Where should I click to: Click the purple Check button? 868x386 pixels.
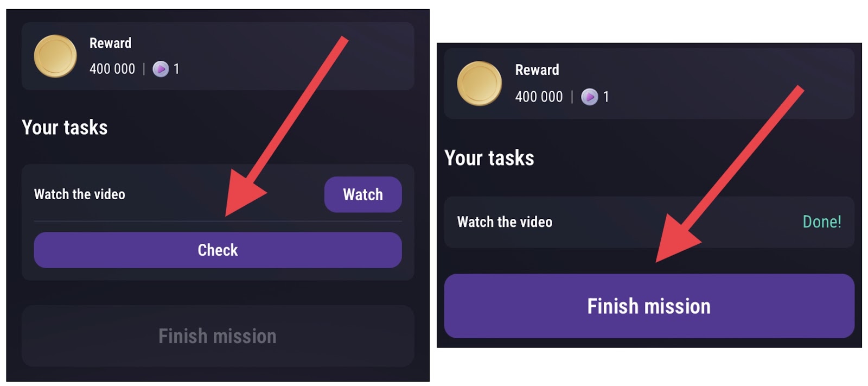coord(218,250)
